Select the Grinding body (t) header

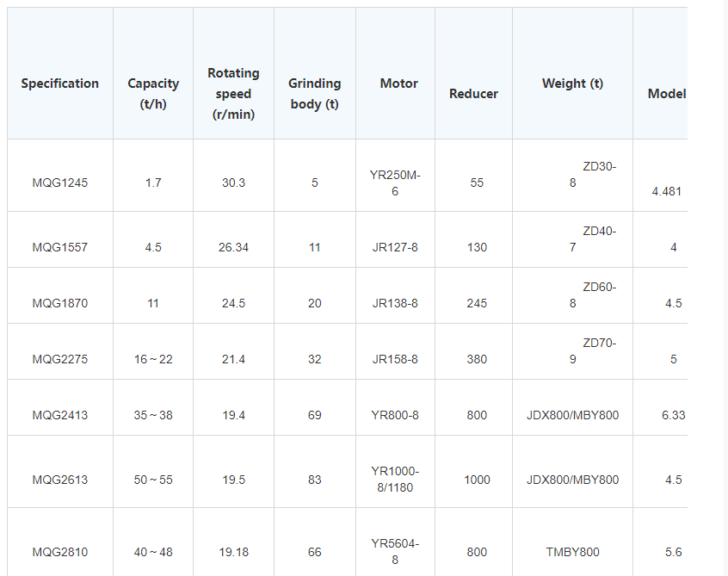point(314,93)
